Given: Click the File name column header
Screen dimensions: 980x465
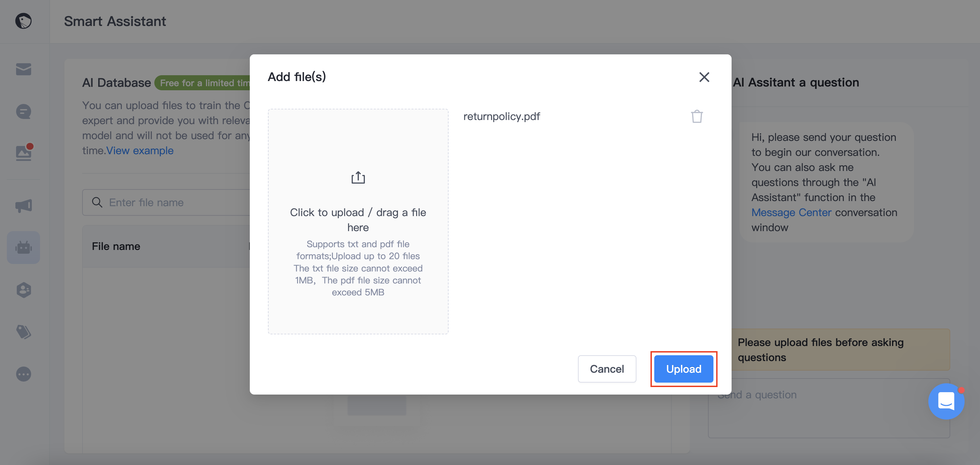Looking at the screenshot, I should coord(116,247).
